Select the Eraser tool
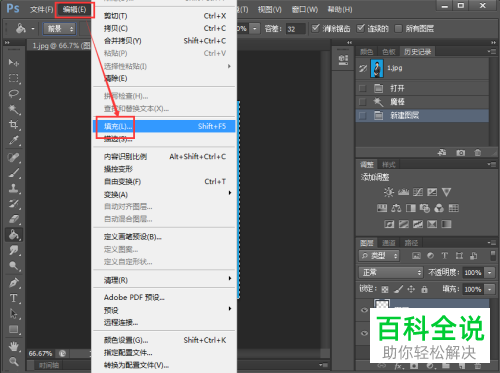 click(x=14, y=219)
